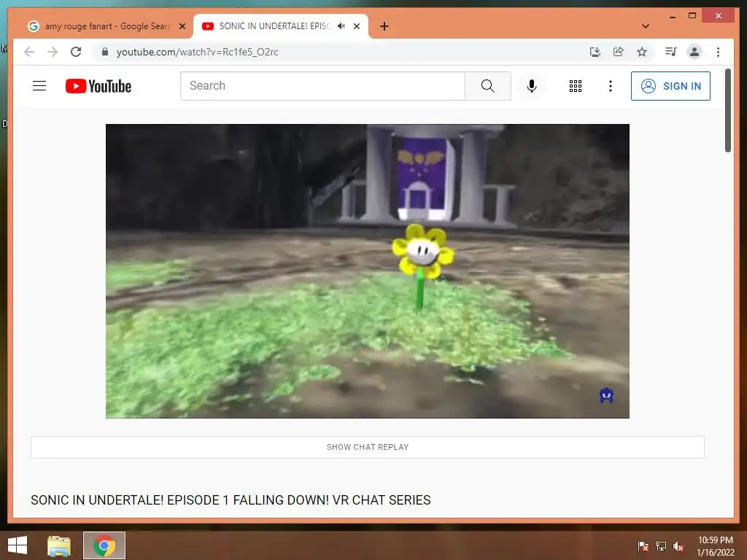This screenshot has height=560, width=747.
Task: Close the SONIC IN UNDERTALE tab
Action: [x=356, y=27]
